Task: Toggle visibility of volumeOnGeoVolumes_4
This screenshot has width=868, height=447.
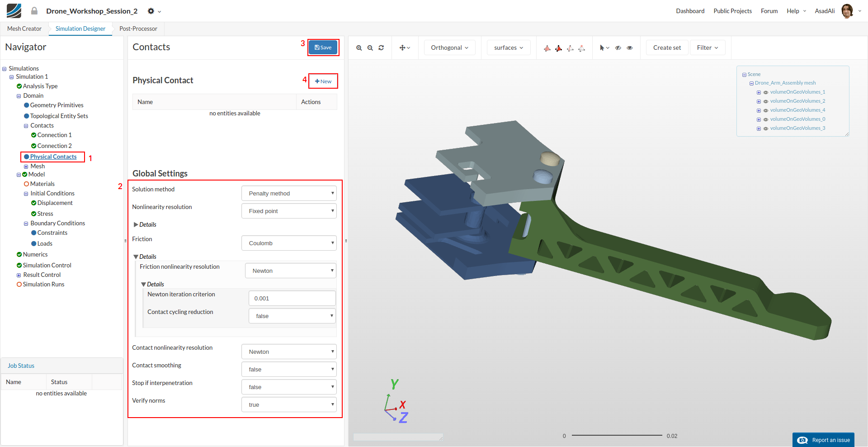Action: [766, 110]
